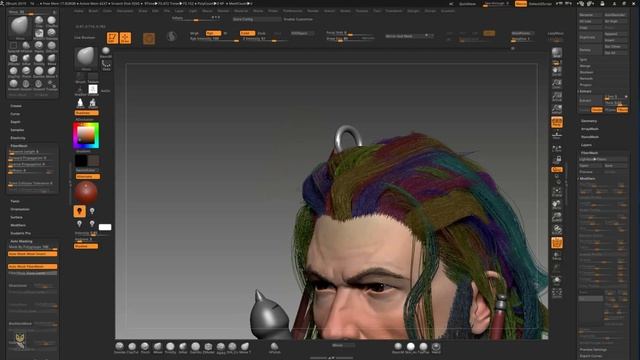Click the Menus button in title bar
640x360 pixels.
click(x=521, y=4)
